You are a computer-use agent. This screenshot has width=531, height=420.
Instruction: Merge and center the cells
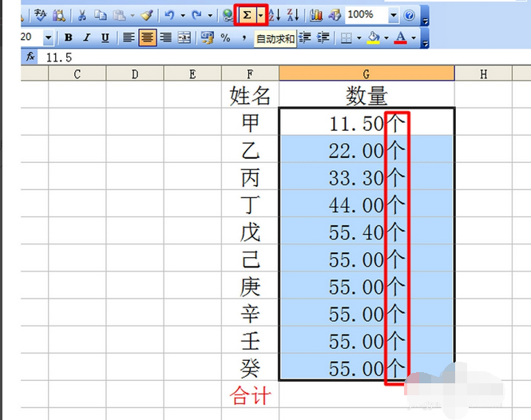coord(184,38)
